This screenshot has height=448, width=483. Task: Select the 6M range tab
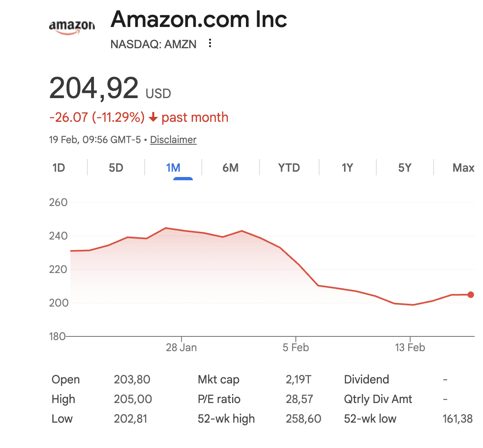pos(230,168)
